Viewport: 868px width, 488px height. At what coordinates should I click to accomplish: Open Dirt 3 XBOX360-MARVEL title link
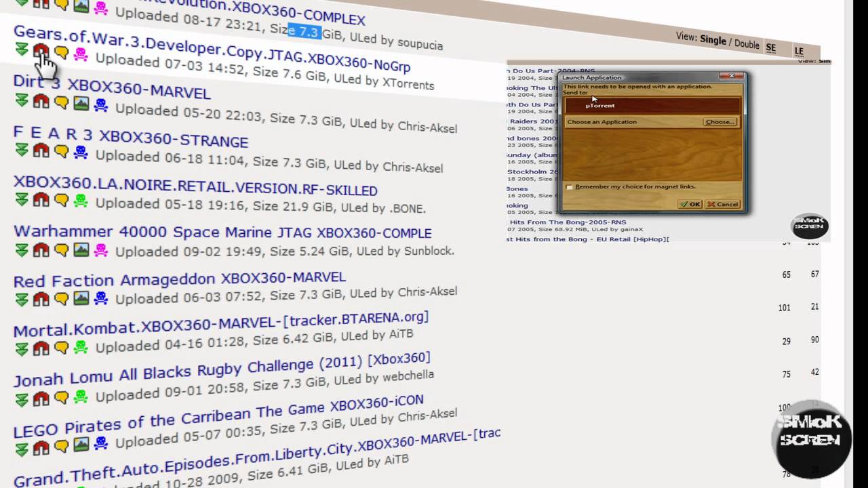coord(112,87)
